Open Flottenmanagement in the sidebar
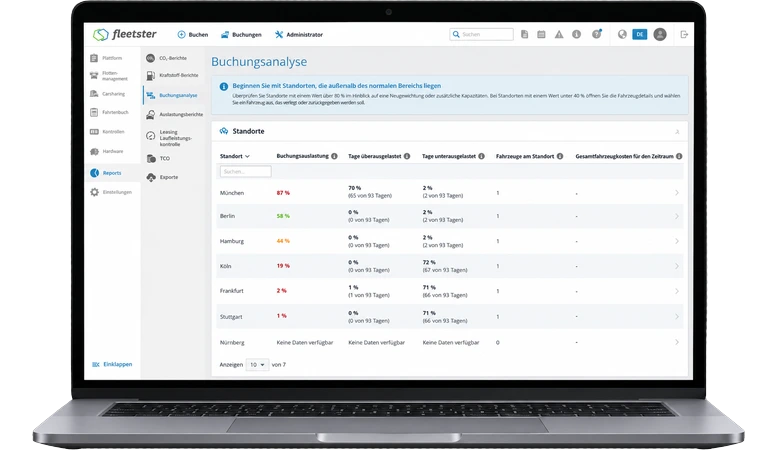 [x=109, y=76]
